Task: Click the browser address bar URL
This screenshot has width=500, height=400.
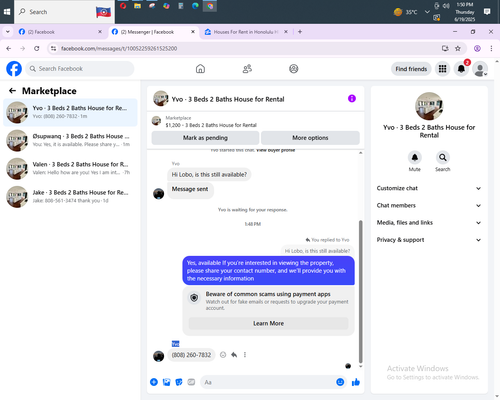Action: coord(119,48)
